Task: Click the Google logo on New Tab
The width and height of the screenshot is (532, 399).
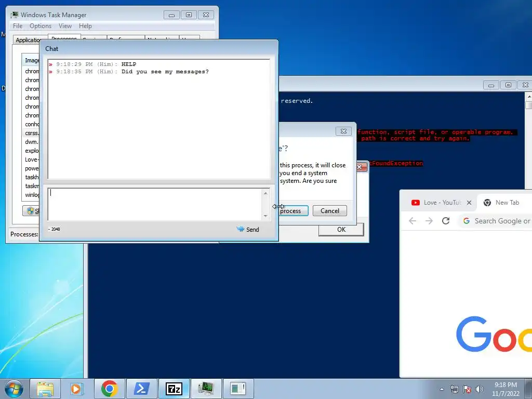Action: pos(494,334)
